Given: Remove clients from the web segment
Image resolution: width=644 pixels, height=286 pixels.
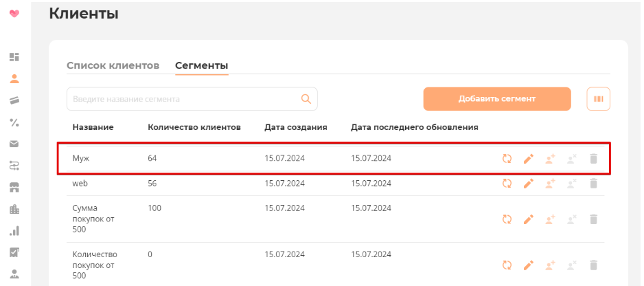Looking at the screenshot, I should [x=571, y=184].
